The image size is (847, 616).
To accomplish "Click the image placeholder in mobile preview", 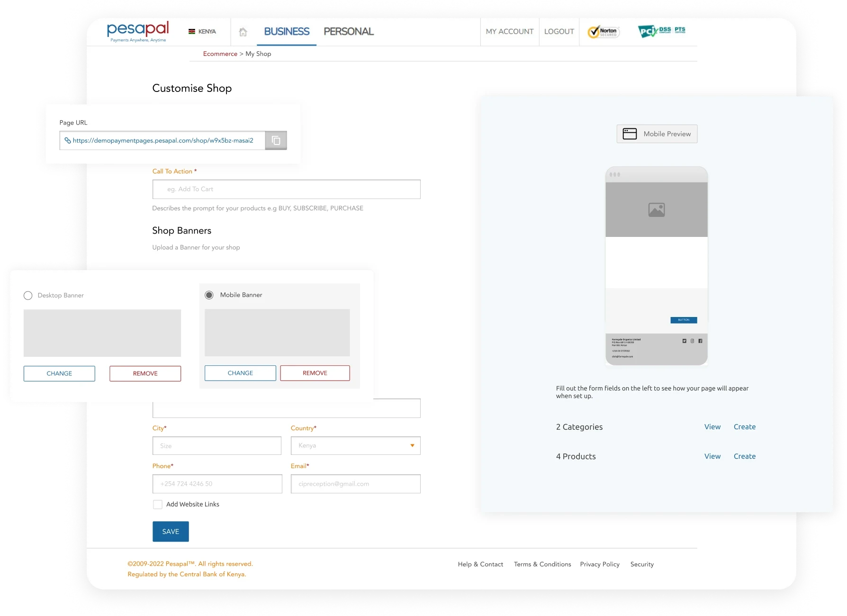I will point(656,209).
